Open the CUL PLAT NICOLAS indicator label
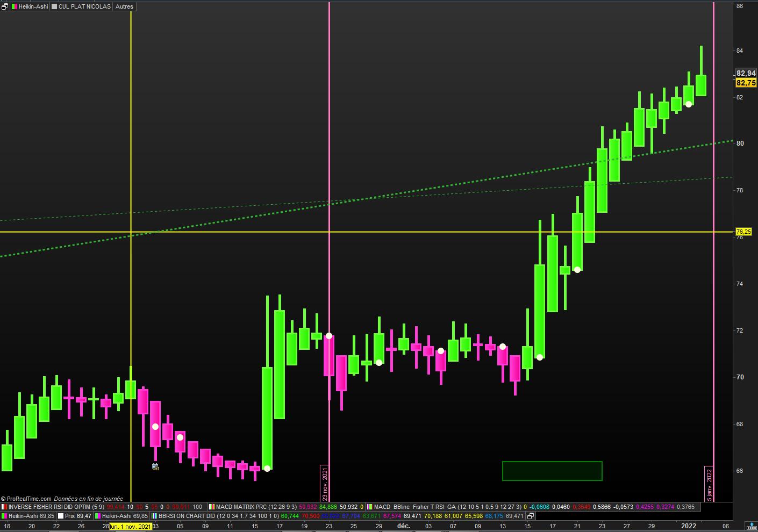This screenshot has width=758, height=532. [x=84, y=6]
